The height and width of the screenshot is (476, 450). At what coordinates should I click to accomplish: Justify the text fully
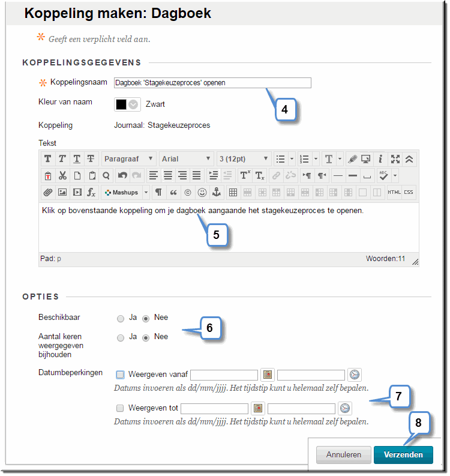click(x=197, y=176)
